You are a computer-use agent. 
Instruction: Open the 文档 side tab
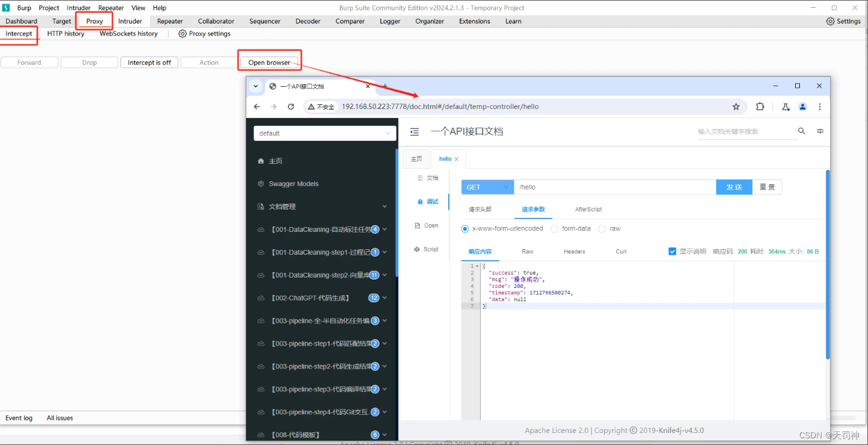tap(428, 178)
